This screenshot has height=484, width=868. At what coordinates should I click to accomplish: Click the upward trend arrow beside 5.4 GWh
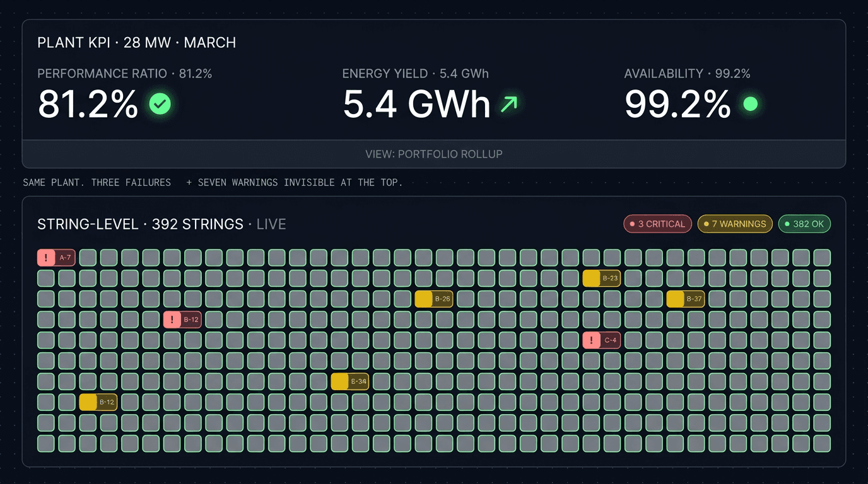508,104
